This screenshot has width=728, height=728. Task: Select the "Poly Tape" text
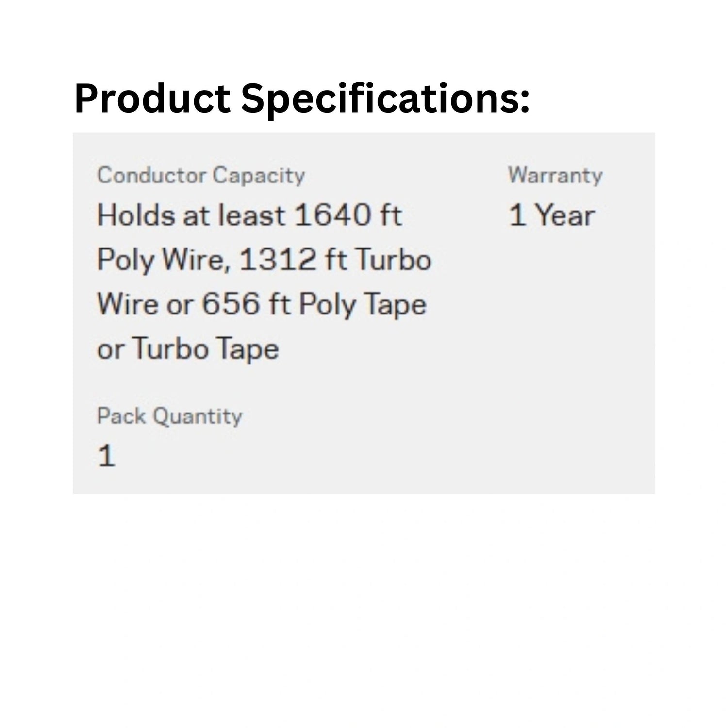click(x=363, y=305)
